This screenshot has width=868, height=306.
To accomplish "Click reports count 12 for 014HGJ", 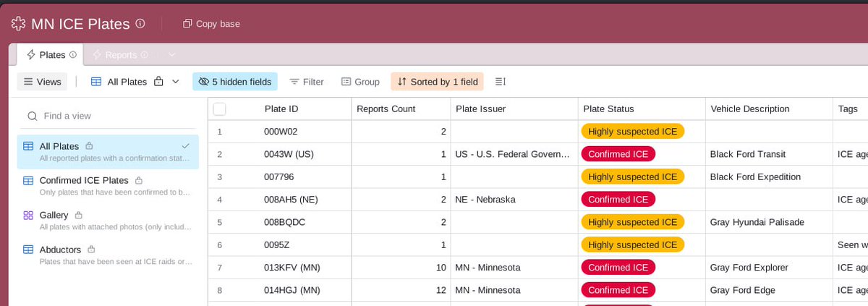I will point(401,290).
